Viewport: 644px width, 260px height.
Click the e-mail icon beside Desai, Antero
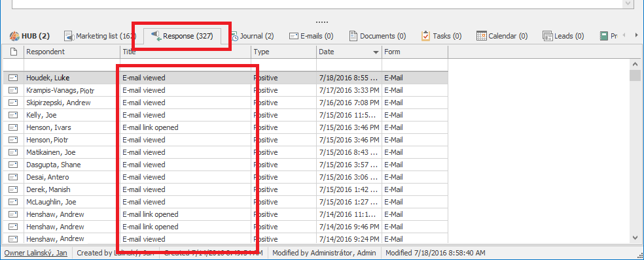pyautogui.click(x=13, y=177)
